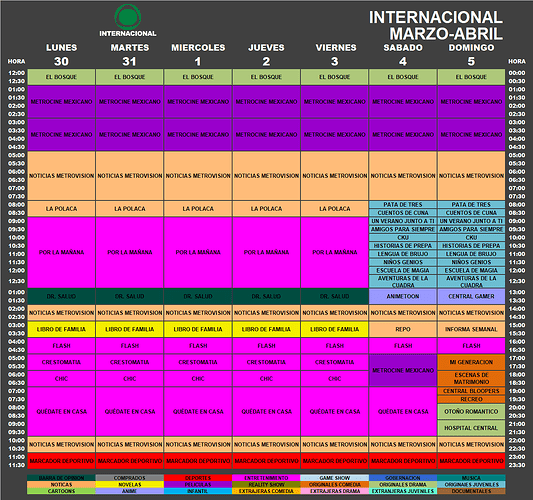
Task: Click the Deportes red legend swatch
Action: (198, 478)
